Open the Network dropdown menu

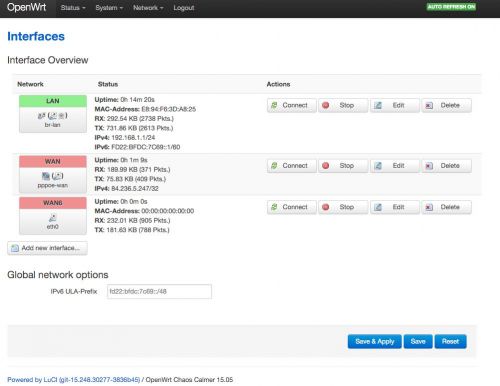[x=148, y=8]
